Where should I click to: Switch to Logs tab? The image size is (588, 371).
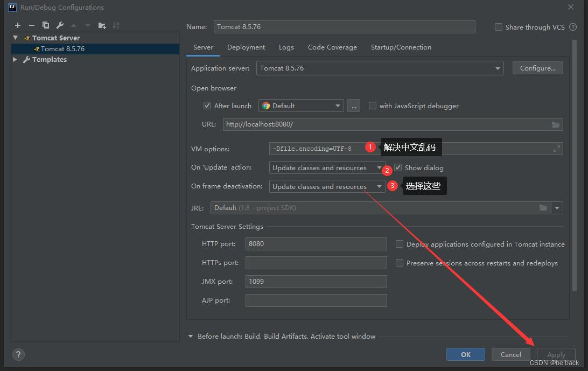(x=286, y=47)
